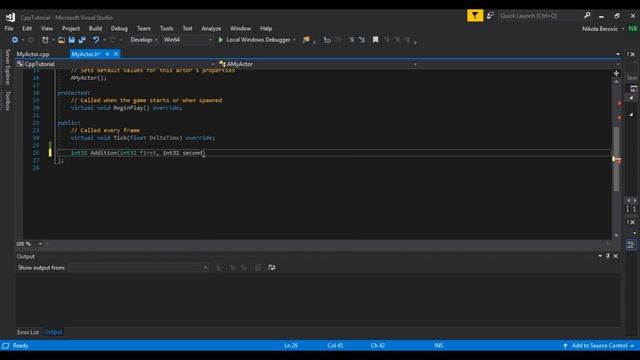Viewport: 640px width, 360px height.
Task: Open the Toolbox side tab
Action: pos(7,101)
